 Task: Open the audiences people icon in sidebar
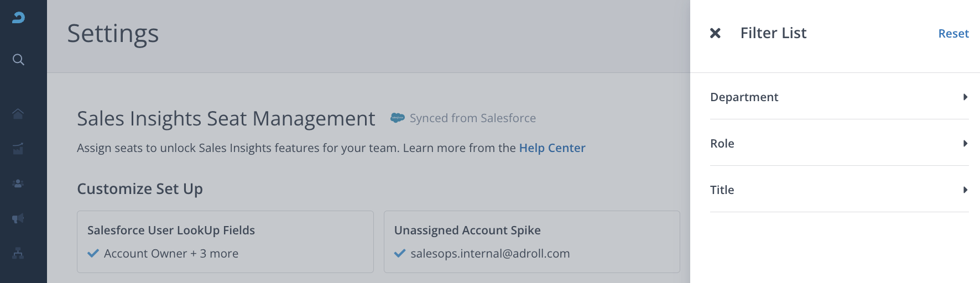click(x=18, y=184)
